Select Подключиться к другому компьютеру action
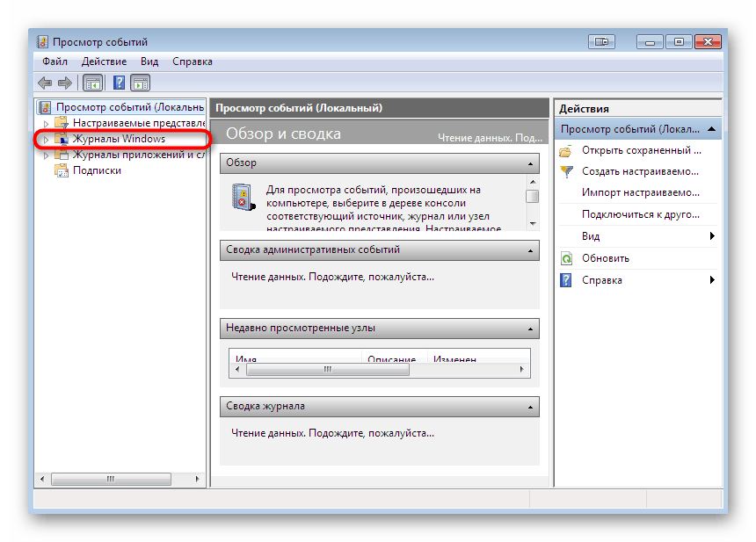Screen dimensions: 756x542 point(638,214)
